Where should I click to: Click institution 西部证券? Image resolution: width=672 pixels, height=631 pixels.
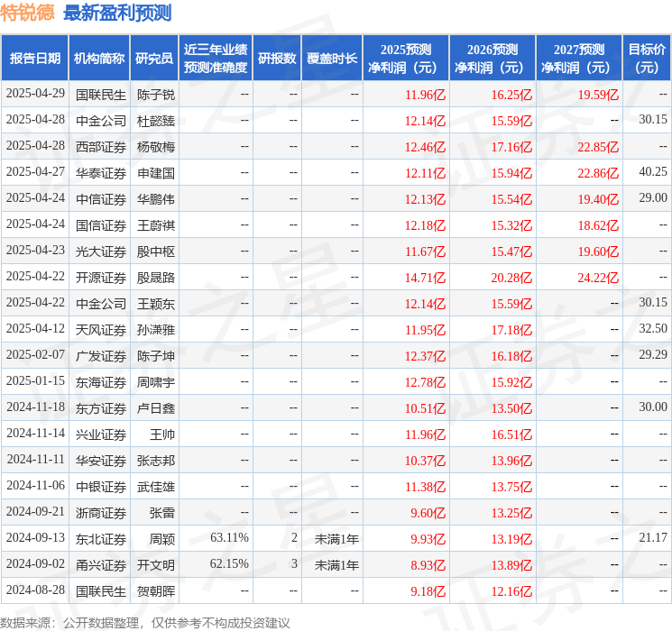pyautogui.click(x=101, y=147)
